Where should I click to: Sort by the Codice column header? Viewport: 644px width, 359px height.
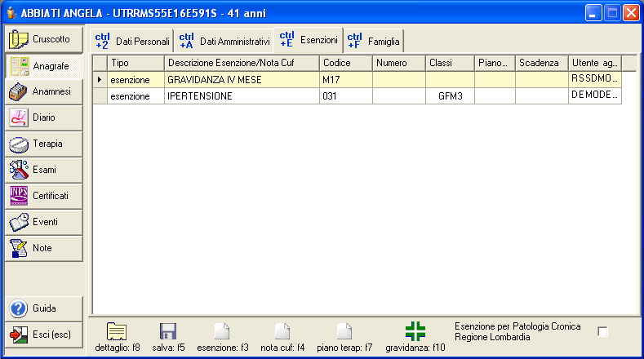[x=345, y=63]
